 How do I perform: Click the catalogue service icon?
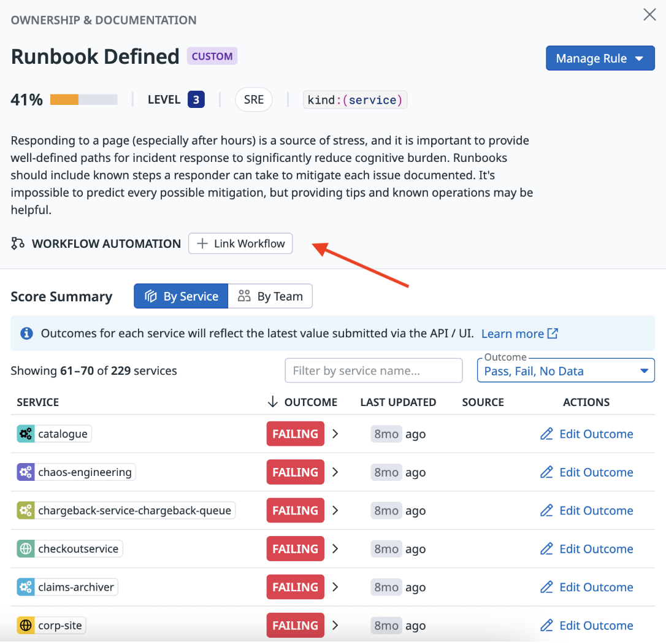(25, 434)
